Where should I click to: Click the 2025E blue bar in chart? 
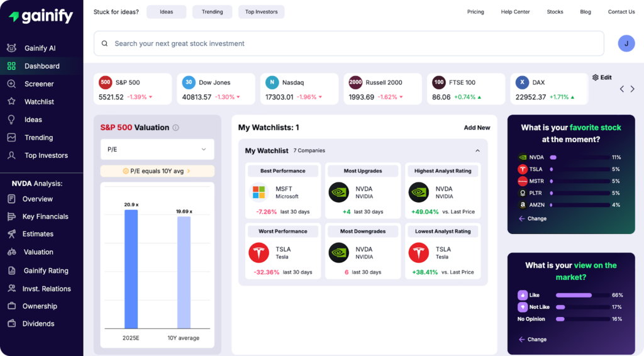131,269
